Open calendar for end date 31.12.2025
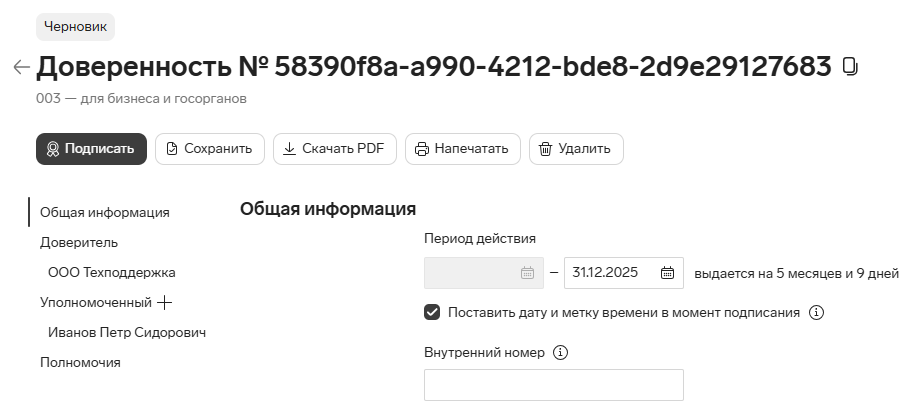Screen dimensions: 911x408 pos(668,273)
